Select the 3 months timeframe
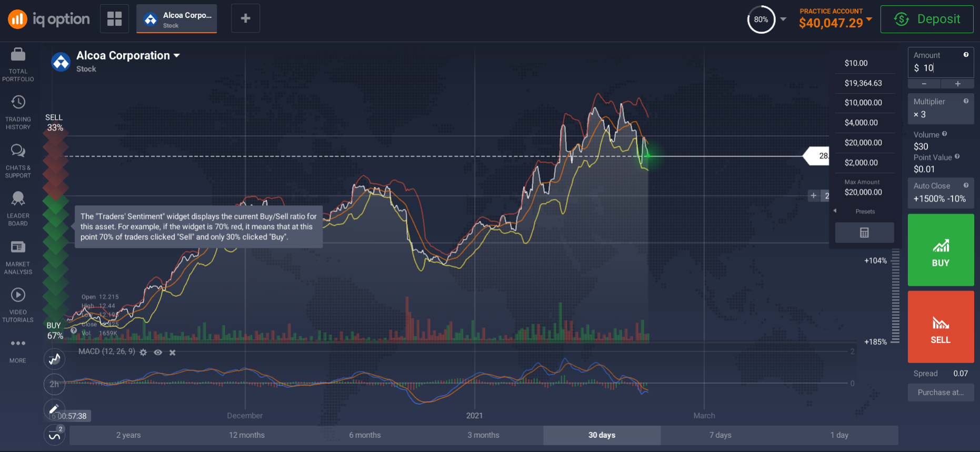The height and width of the screenshot is (452, 980). pyautogui.click(x=484, y=435)
